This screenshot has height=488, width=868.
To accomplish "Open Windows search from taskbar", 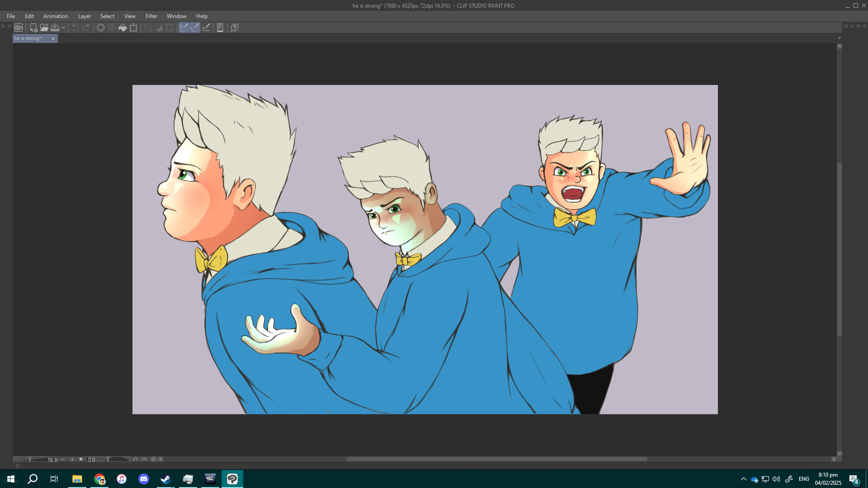I will (33, 479).
